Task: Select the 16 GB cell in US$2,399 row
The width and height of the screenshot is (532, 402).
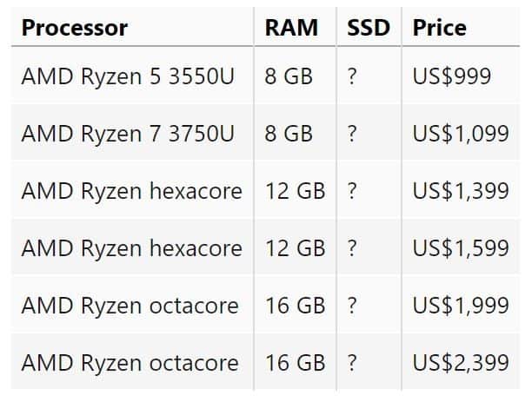Action: (x=295, y=363)
